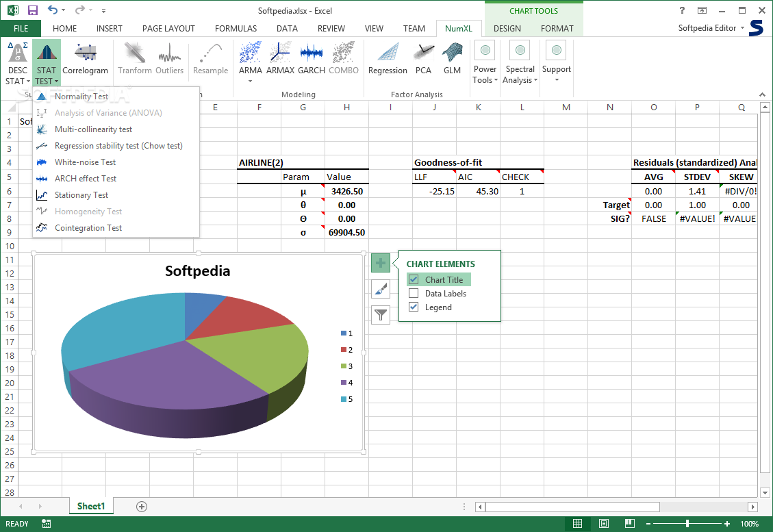
Task: Expand the ARMA dropdown arrow
Action: point(251,81)
